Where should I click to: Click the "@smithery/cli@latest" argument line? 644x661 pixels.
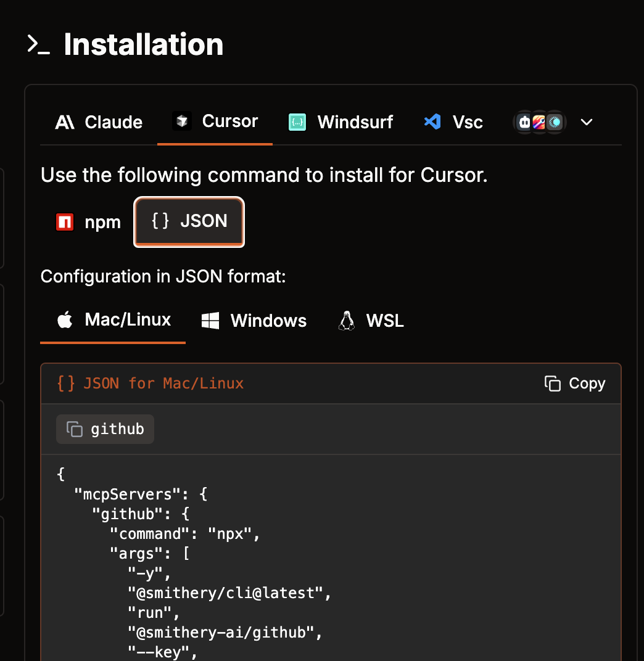(x=229, y=593)
